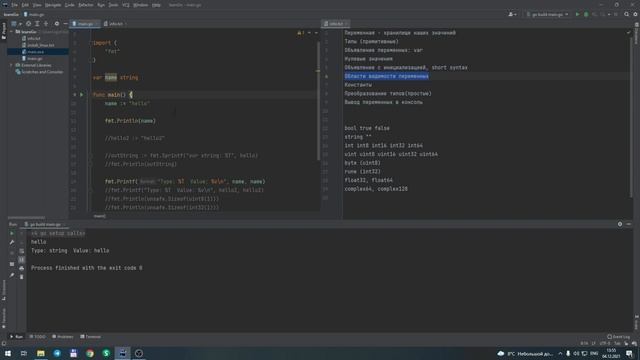Open Search Everywhere magnifier icon
The height and width of the screenshot is (360, 640).
(626, 14)
